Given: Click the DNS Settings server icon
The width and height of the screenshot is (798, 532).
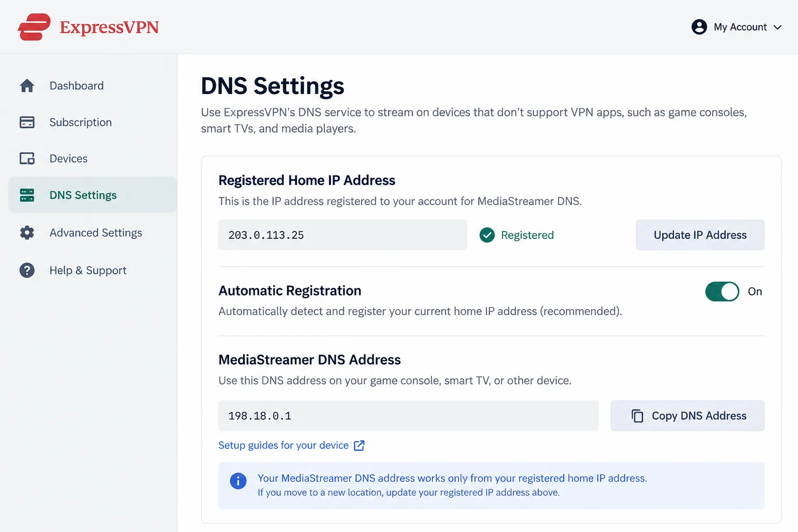Looking at the screenshot, I should 27,195.
